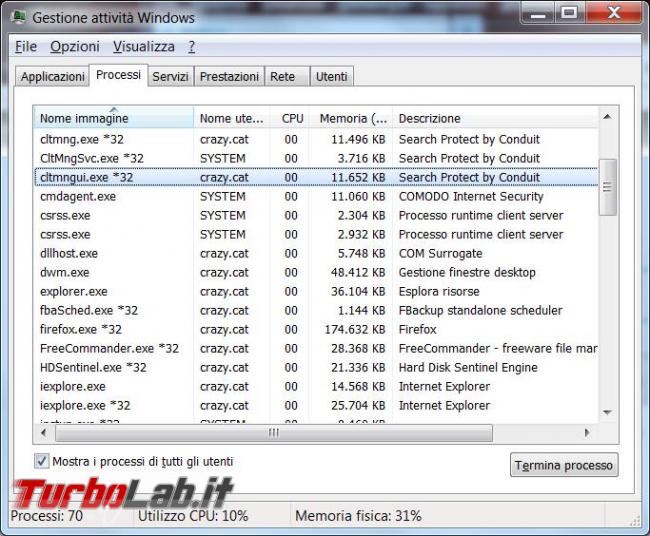Select the iexplore.exe *32 process

(x=316, y=406)
